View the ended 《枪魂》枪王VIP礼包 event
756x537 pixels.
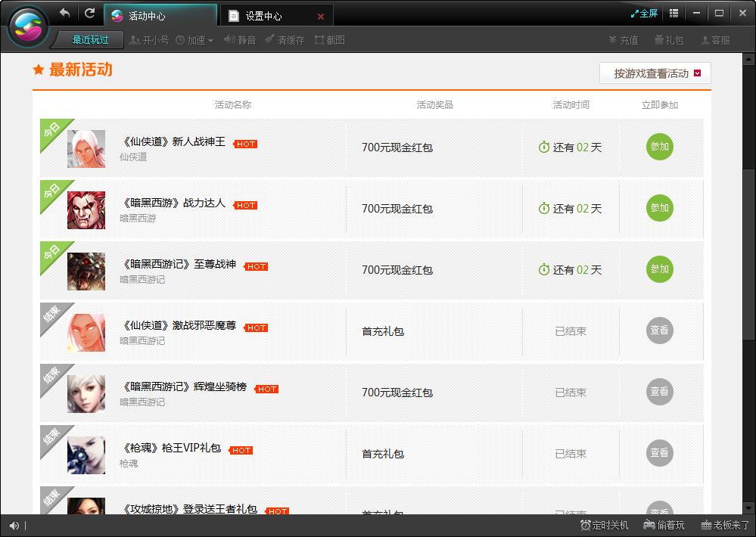click(659, 454)
